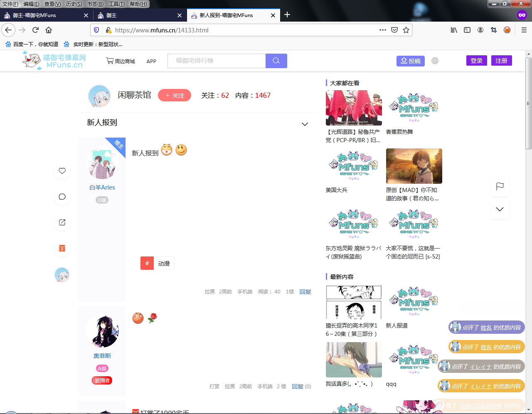Click the report flag icon

[500, 186]
